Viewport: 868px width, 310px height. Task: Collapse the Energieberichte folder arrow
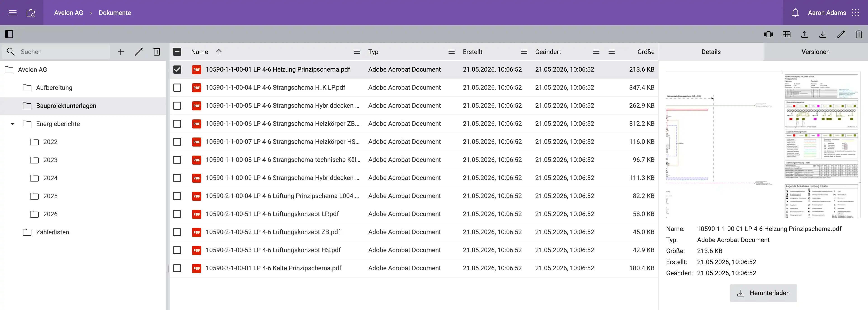[12, 124]
